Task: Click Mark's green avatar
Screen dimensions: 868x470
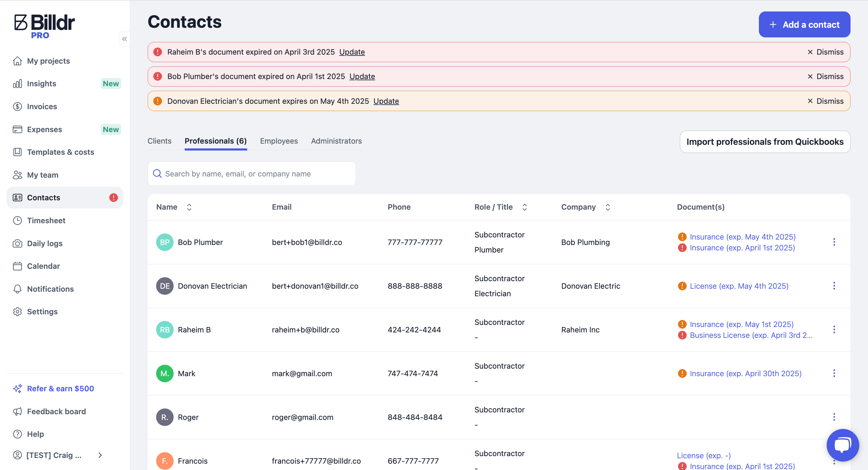Action: point(165,373)
